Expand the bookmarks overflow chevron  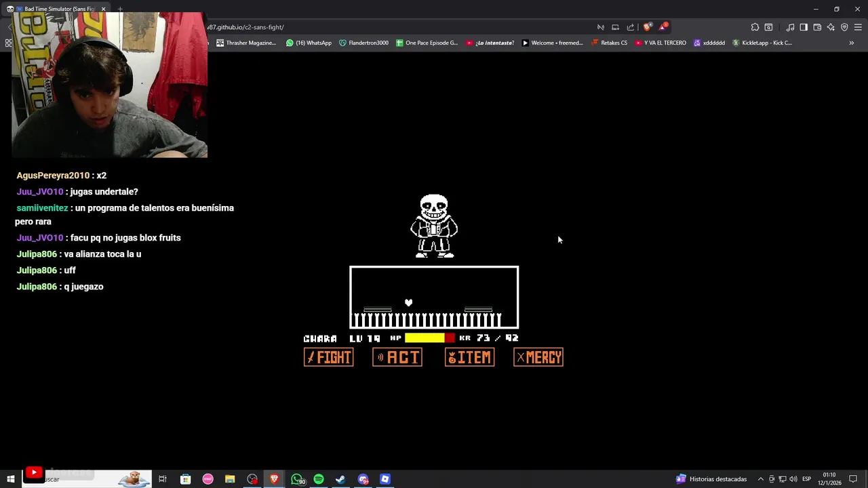point(851,43)
